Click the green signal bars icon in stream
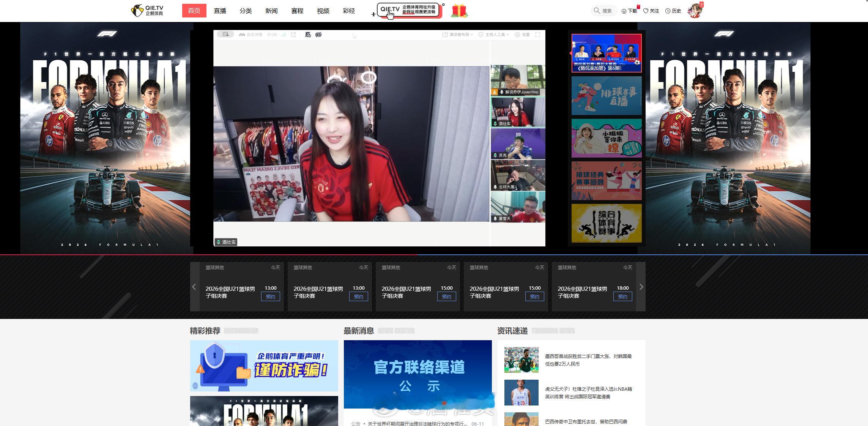This screenshot has height=426, width=868. pos(284,35)
